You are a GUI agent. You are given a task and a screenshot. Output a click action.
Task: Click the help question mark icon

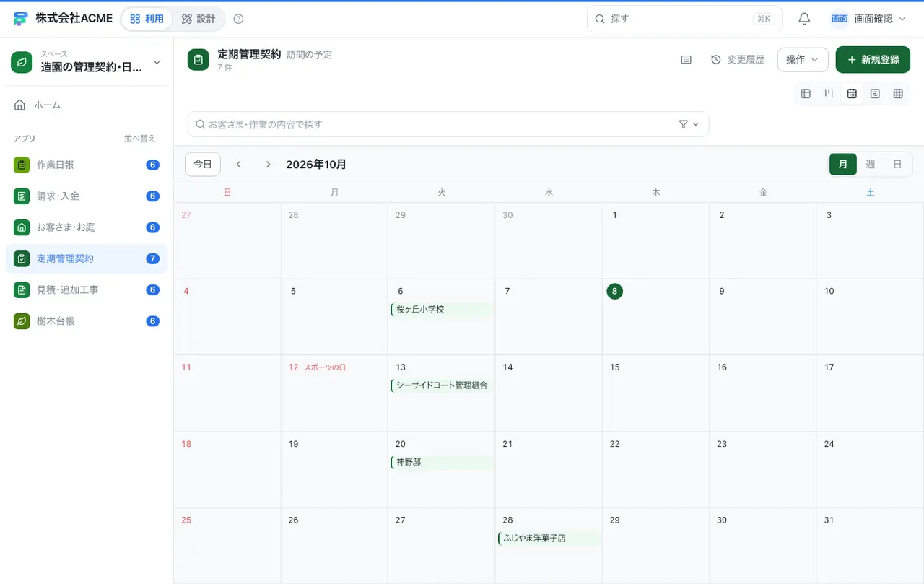(239, 19)
